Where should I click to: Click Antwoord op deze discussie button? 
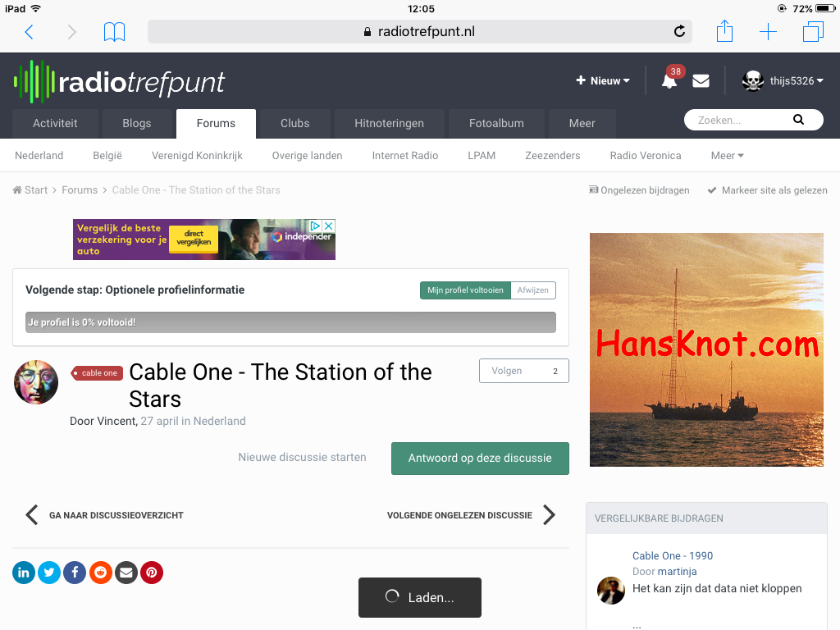[x=480, y=458]
